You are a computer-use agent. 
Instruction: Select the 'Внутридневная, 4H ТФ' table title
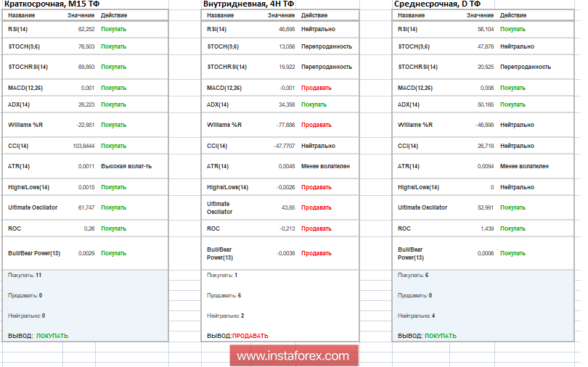click(x=248, y=4)
